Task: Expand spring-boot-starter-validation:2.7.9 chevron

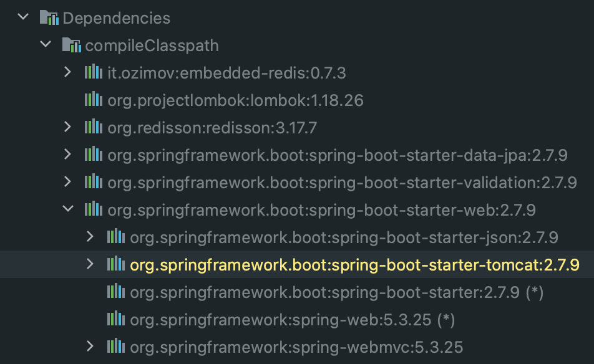Action: click(x=68, y=181)
